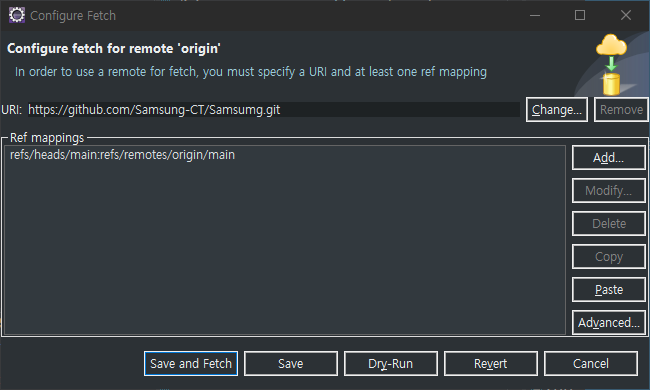The width and height of the screenshot is (650, 390).
Task: Click the github URI text field
Action: pos(274,110)
